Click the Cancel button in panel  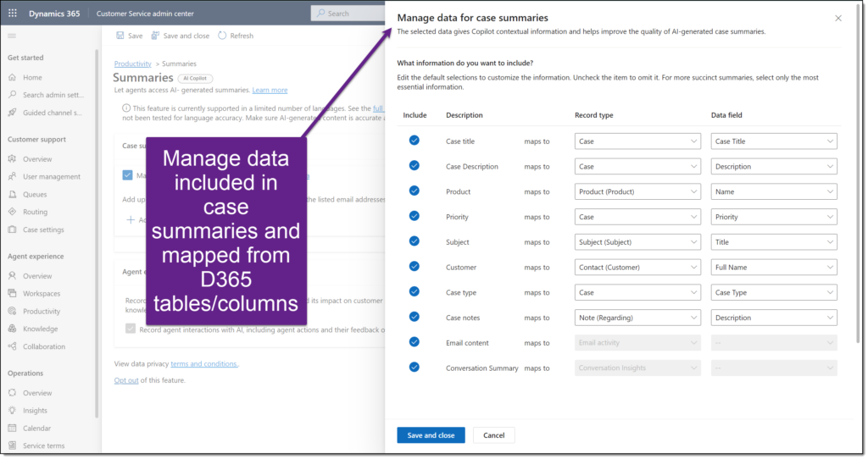(493, 435)
